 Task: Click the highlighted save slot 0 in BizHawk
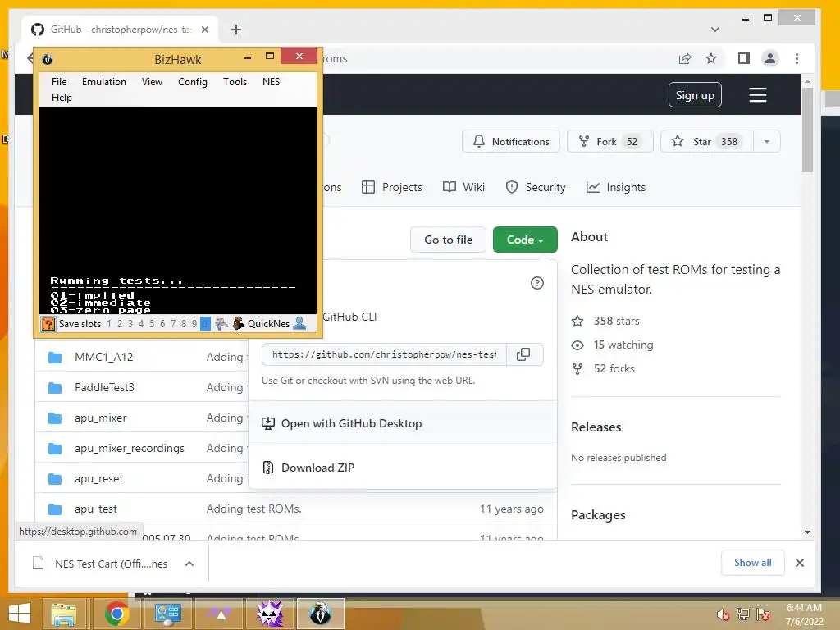click(x=205, y=323)
